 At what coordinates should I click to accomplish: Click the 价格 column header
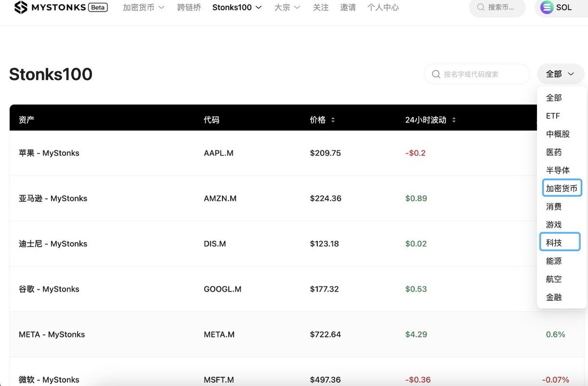pyautogui.click(x=318, y=120)
